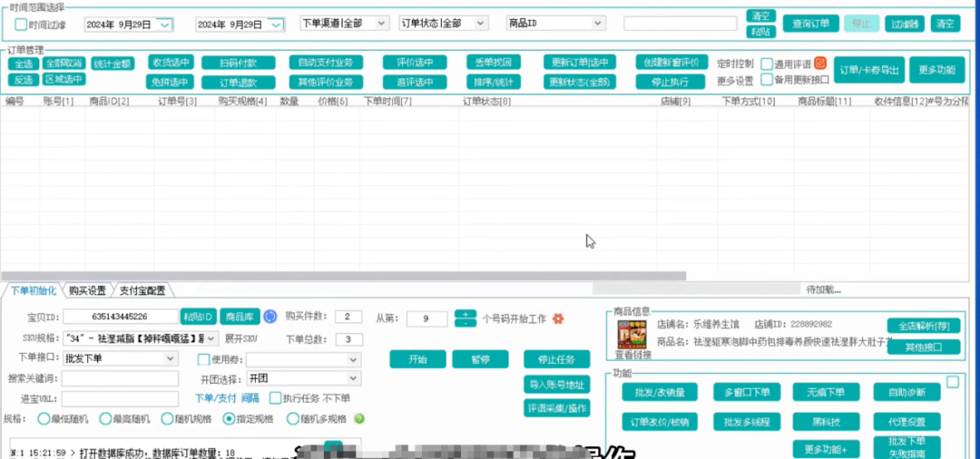The image size is (980, 459).
Task: Click the 订单/卡券导出 button
Action: tap(869, 70)
